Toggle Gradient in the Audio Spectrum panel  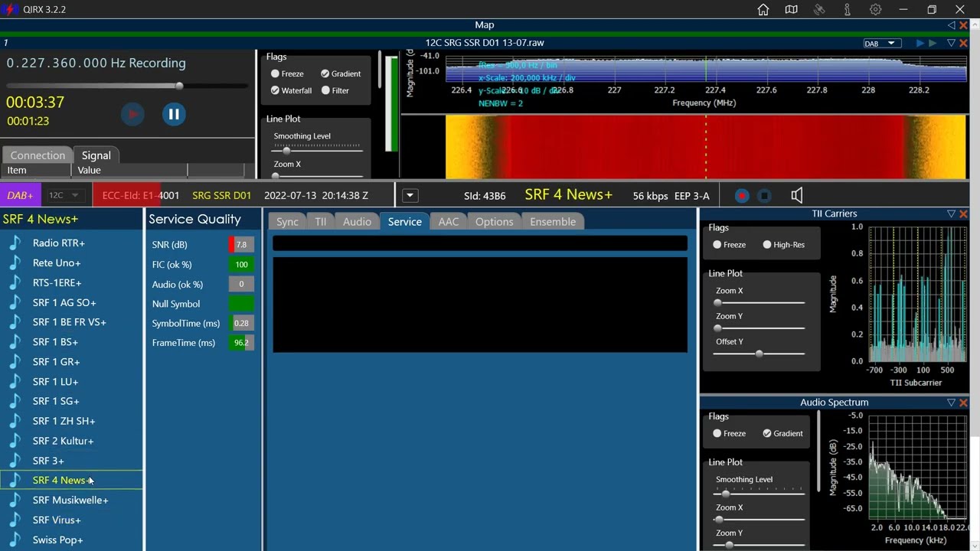(x=767, y=433)
